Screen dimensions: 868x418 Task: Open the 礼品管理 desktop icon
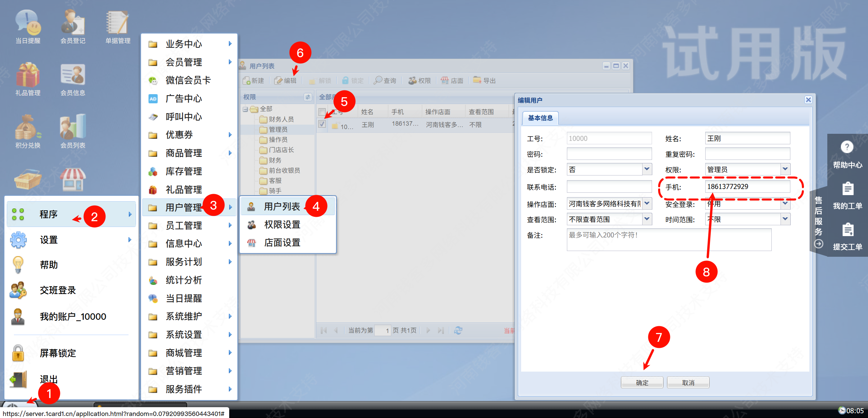click(28, 75)
